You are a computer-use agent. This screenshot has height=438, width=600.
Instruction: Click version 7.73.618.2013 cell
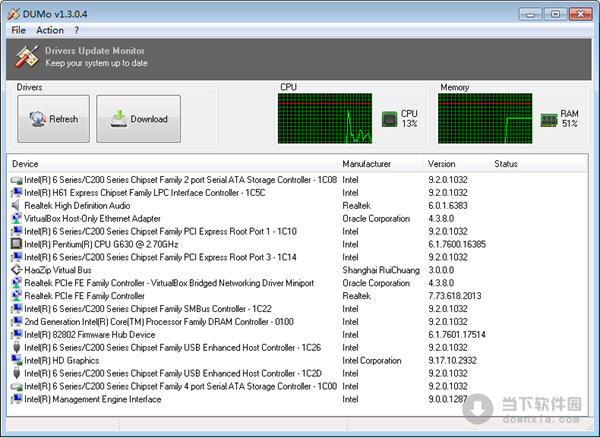tap(455, 296)
